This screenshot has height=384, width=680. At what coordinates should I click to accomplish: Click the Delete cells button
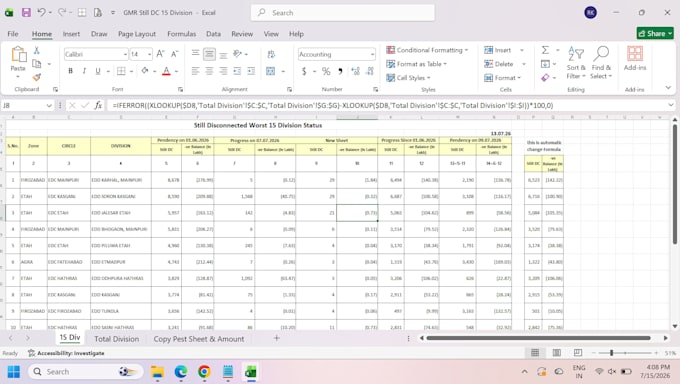pos(499,64)
